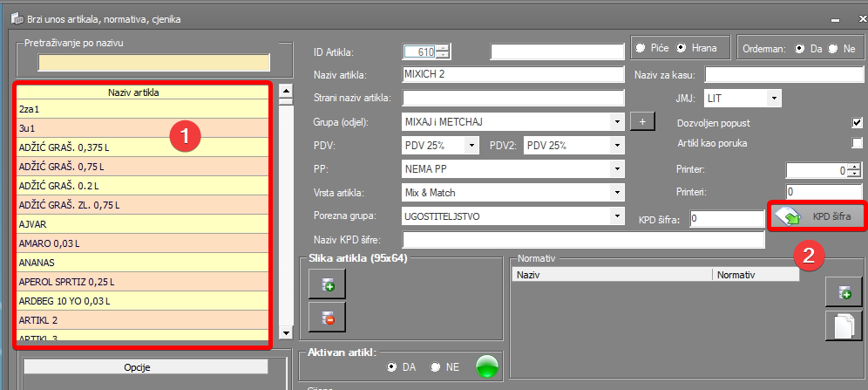868x390 pixels.
Task: Select the Piće radio button
Action: [641, 47]
